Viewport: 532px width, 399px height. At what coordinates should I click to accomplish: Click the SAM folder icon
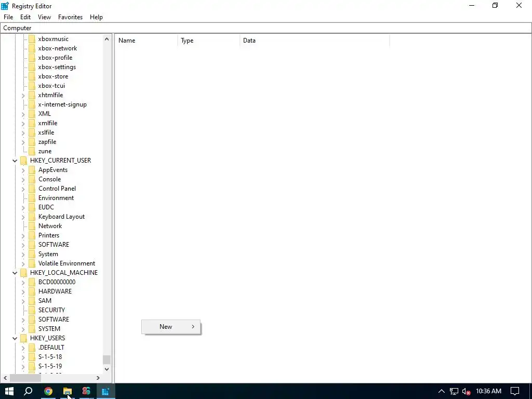pyautogui.click(x=32, y=301)
